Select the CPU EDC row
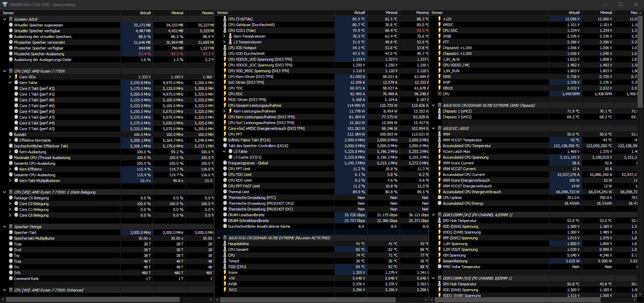Viewport: 644px width, 303px height. pyautogui.click(x=322, y=94)
